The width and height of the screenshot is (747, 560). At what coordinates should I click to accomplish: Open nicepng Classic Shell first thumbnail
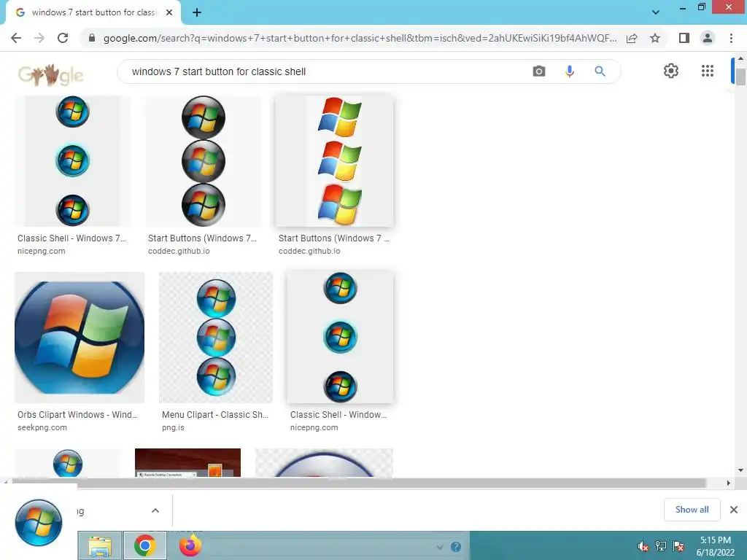click(72, 161)
